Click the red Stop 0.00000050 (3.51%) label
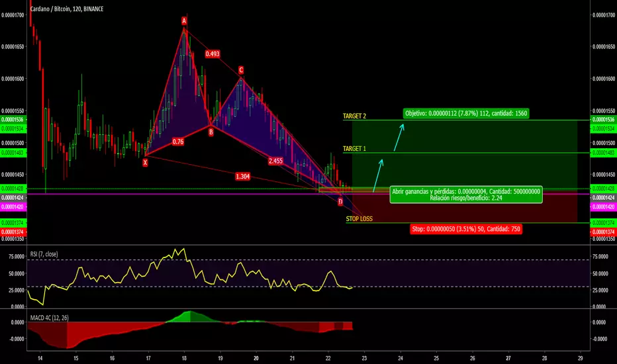This screenshot has height=364, width=617. pyautogui.click(x=466, y=229)
